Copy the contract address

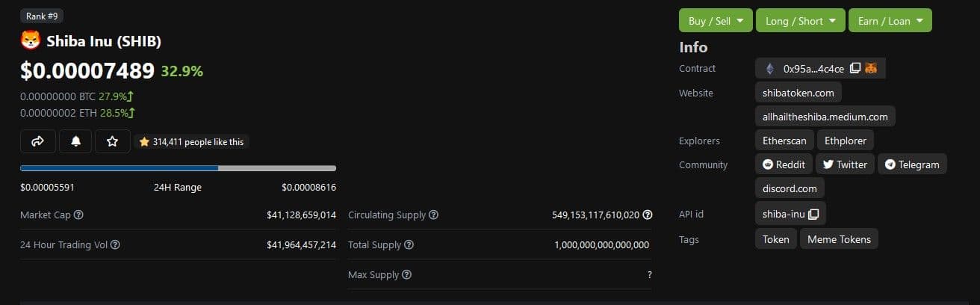coord(855,69)
